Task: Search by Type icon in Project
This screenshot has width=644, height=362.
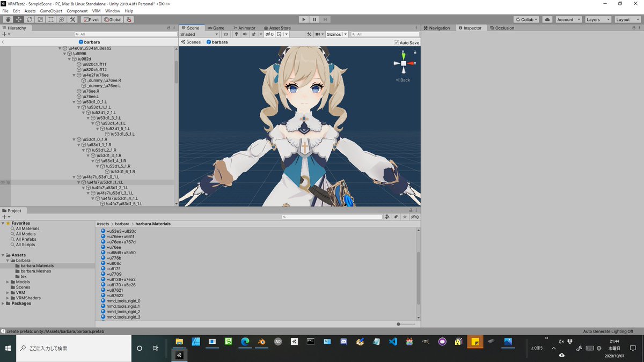Action: pos(387,217)
